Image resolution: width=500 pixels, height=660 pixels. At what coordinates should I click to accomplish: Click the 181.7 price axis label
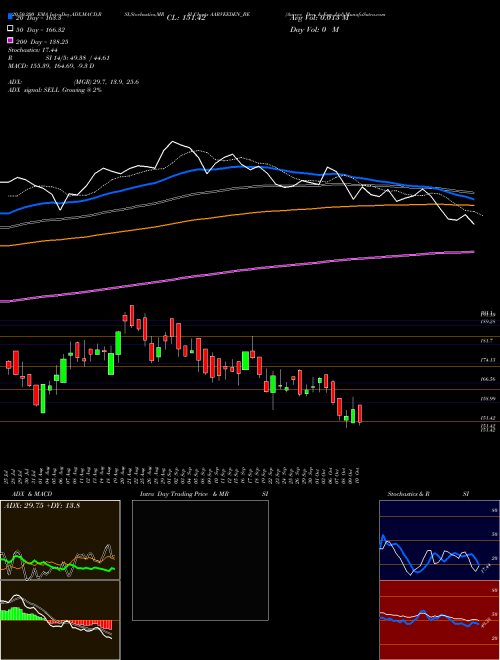(x=486, y=341)
